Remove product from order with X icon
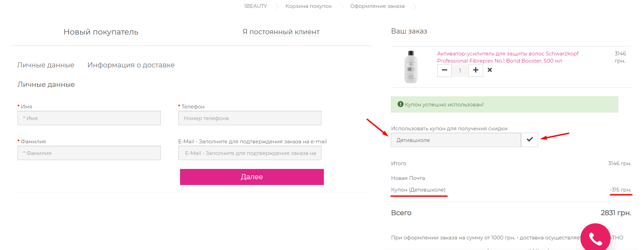 [490, 70]
